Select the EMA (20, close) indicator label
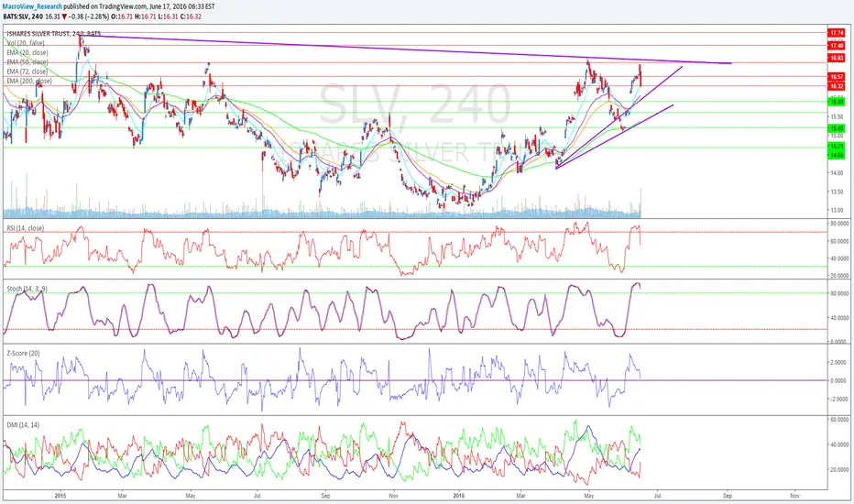 (27, 52)
